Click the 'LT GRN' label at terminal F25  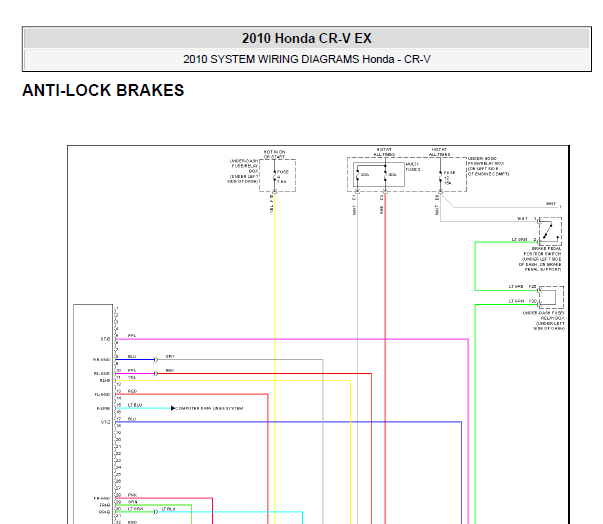tap(516, 286)
